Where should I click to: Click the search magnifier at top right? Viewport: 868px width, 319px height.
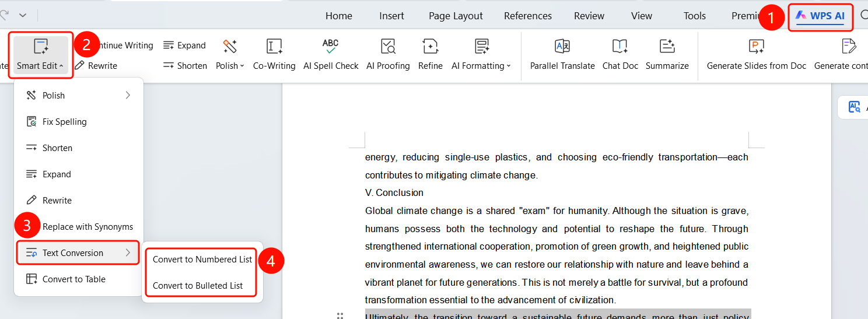click(x=864, y=16)
